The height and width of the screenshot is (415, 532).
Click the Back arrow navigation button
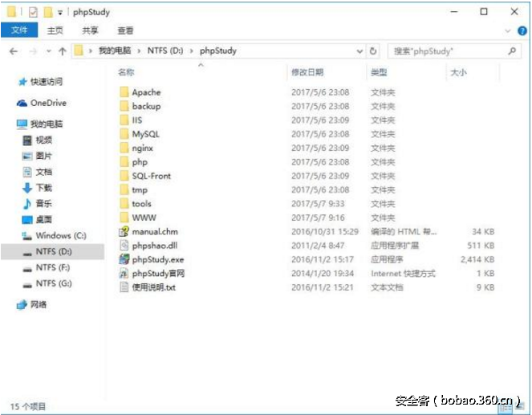[x=14, y=51]
